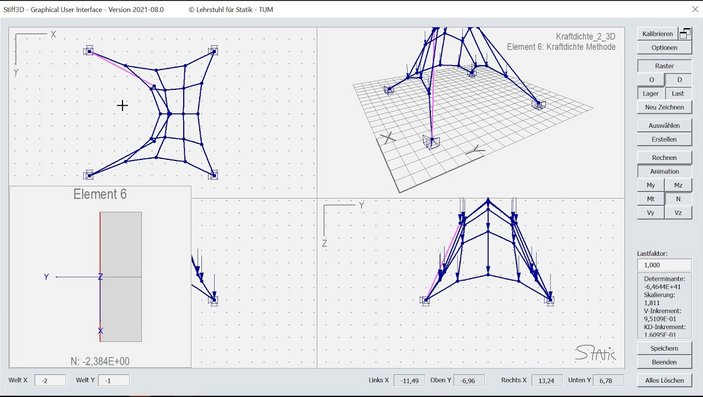
Task: Show Mt torsion moment diagram
Action: click(x=650, y=199)
